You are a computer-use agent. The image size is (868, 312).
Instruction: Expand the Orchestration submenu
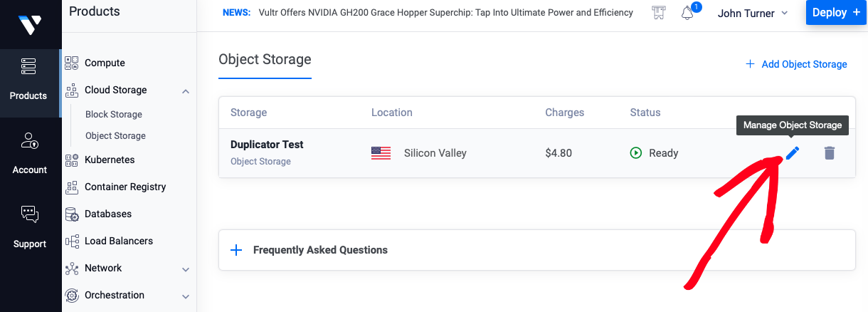tap(186, 296)
